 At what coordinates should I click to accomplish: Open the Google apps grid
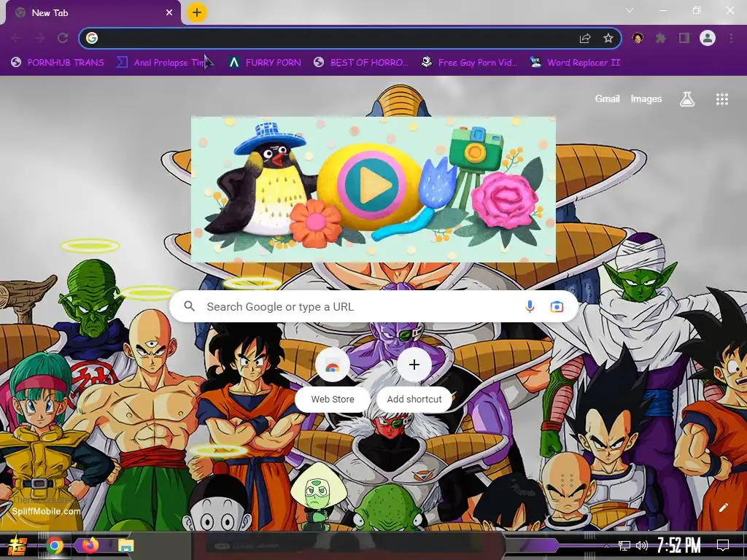721,99
